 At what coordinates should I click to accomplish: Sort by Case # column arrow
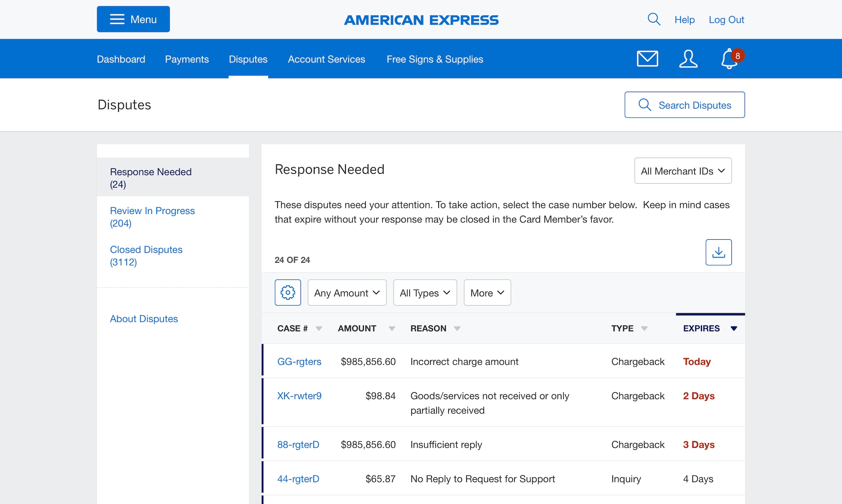click(x=319, y=328)
